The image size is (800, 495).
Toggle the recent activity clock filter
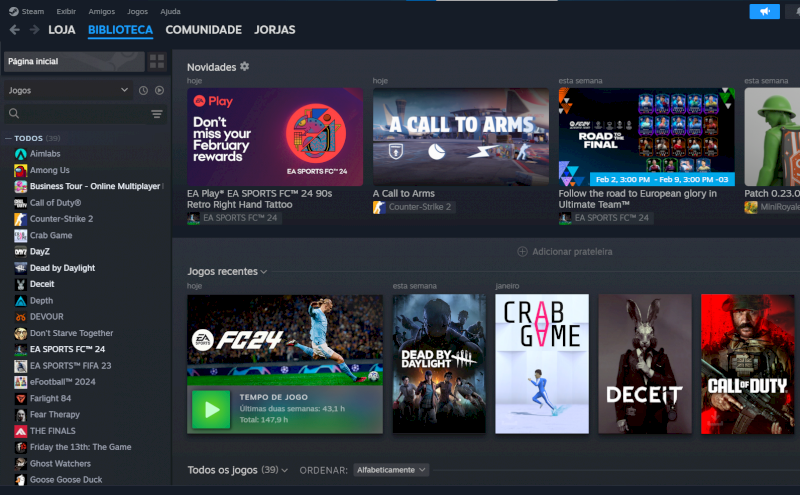143,90
